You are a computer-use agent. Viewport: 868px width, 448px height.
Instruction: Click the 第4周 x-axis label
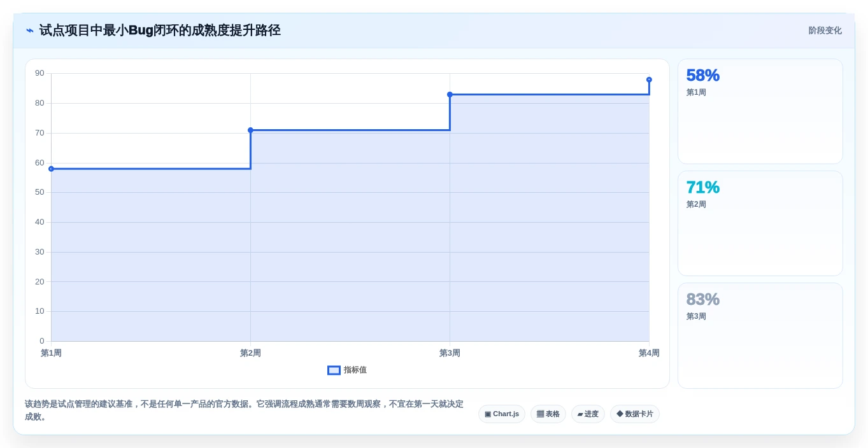tap(649, 353)
